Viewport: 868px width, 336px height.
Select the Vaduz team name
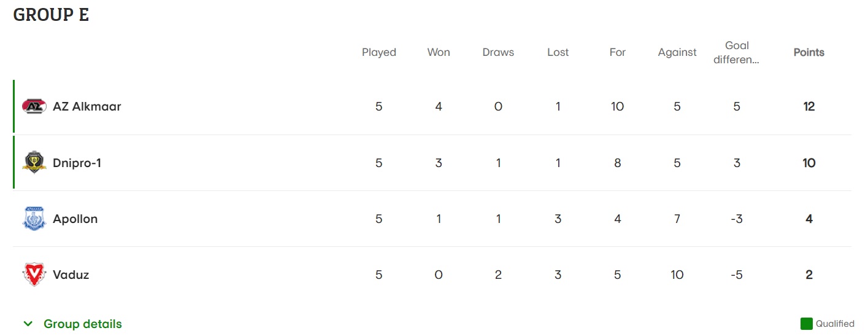(71, 275)
